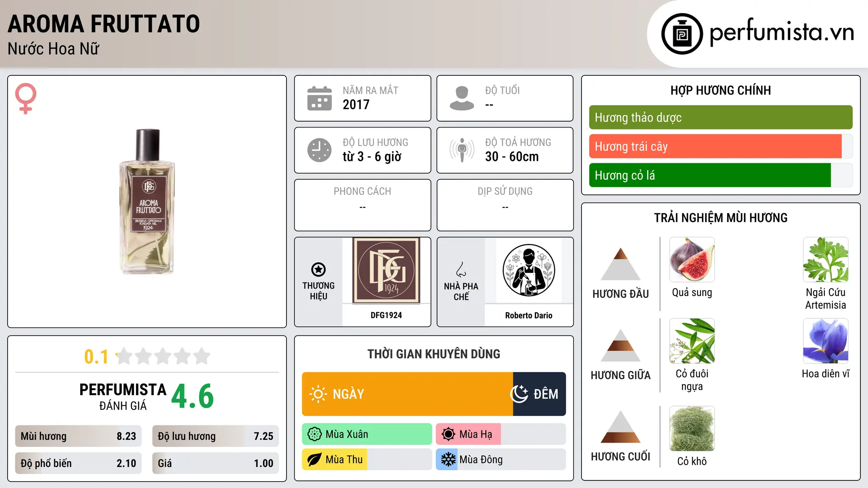Click the Ngày daytime usage bar
Screen dimensions: 868x488
[408, 394]
